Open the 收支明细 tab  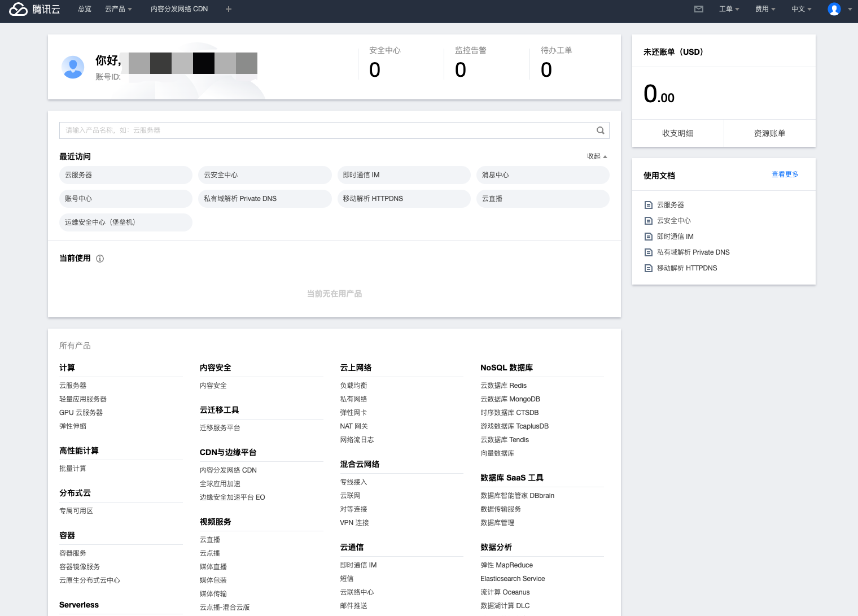(x=678, y=133)
